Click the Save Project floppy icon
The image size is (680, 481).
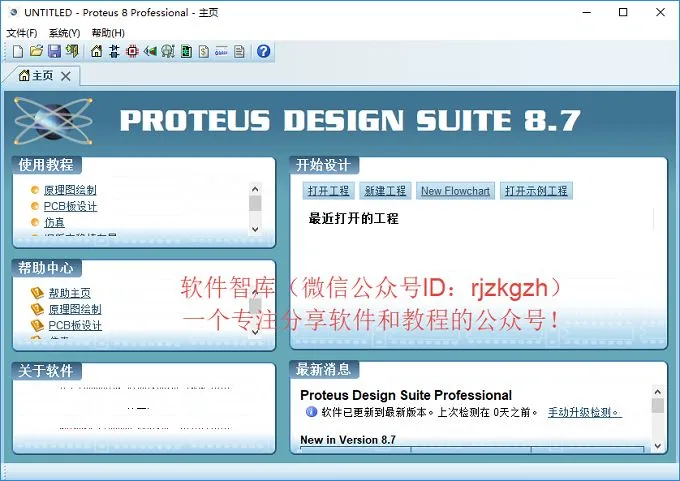click(x=54, y=51)
